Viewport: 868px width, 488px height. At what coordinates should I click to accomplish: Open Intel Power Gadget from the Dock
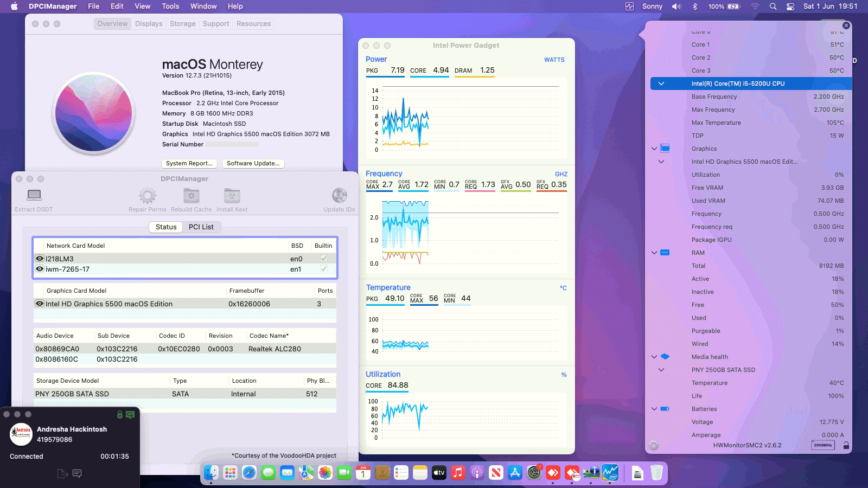[x=610, y=473]
